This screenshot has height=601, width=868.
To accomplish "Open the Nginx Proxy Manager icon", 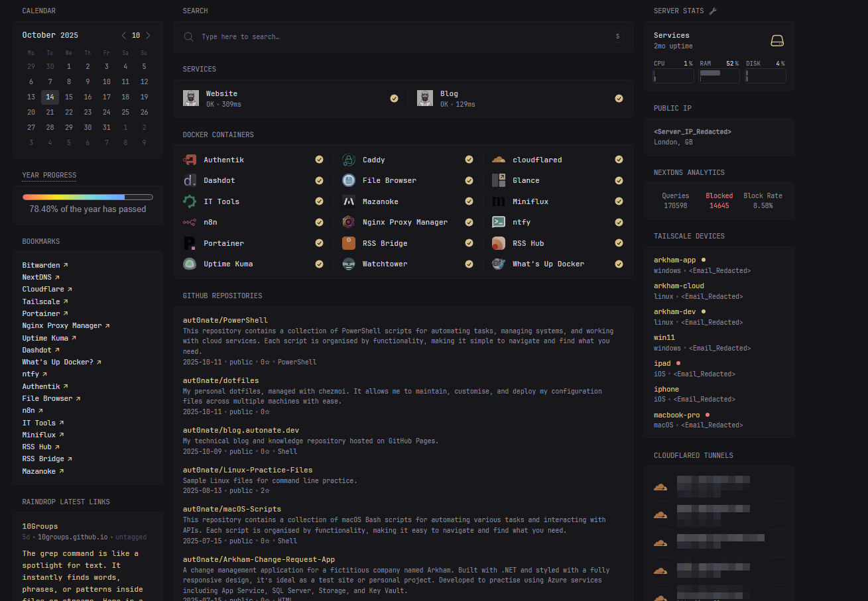I will (x=349, y=222).
